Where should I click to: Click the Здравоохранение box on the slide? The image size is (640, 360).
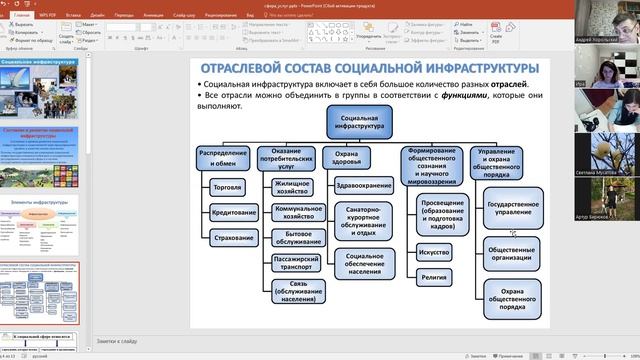click(x=364, y=185)
